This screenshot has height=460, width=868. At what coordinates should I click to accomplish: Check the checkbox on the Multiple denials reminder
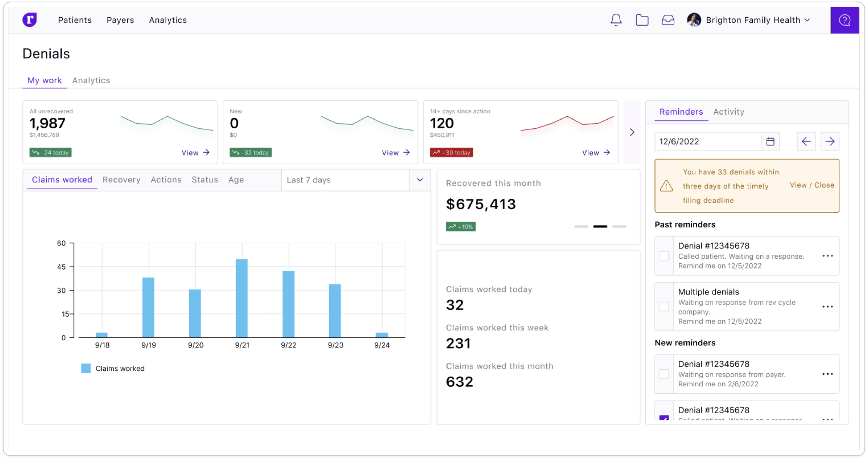(x=665, y=307)
